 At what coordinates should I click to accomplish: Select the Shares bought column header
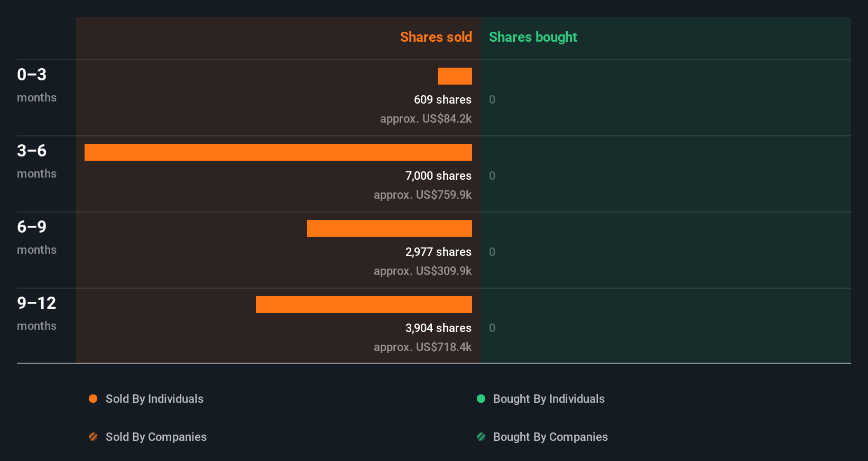coord(533,37)
